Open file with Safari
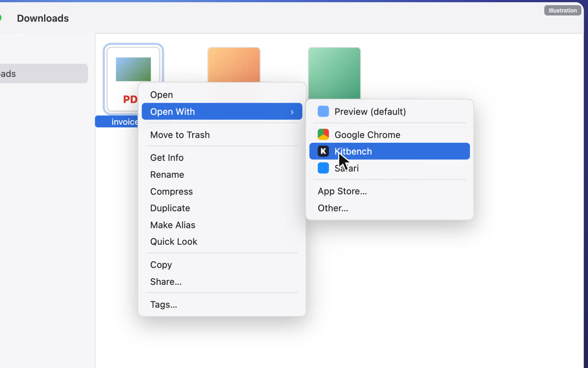 click(x=390, y=168)
